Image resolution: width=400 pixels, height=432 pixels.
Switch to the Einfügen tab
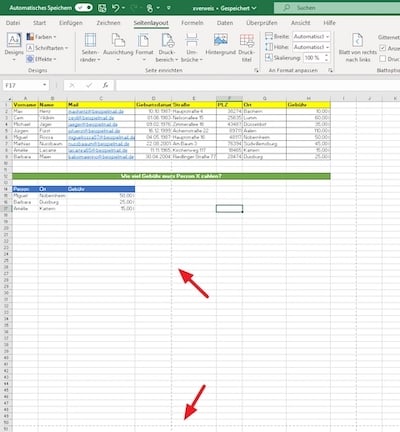(71, 23)
